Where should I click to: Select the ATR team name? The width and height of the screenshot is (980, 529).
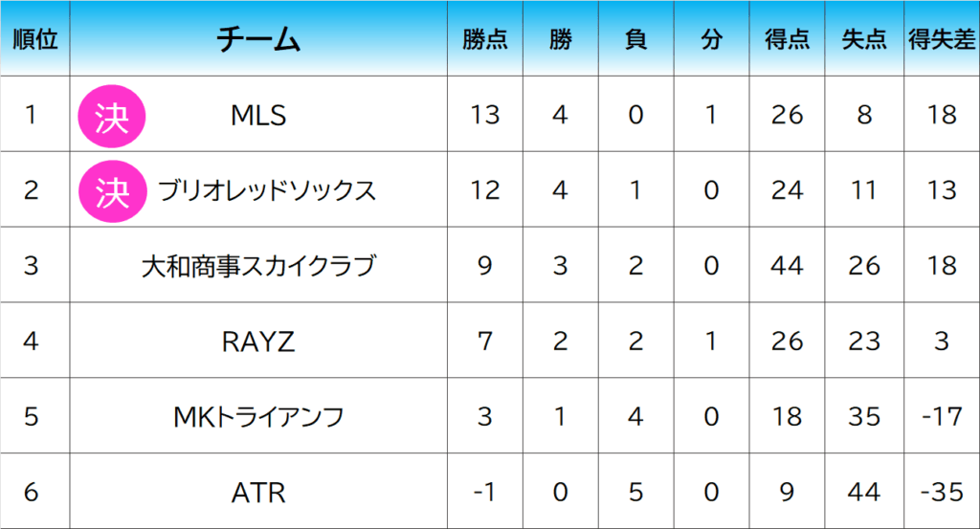click(x=258, y=493)
